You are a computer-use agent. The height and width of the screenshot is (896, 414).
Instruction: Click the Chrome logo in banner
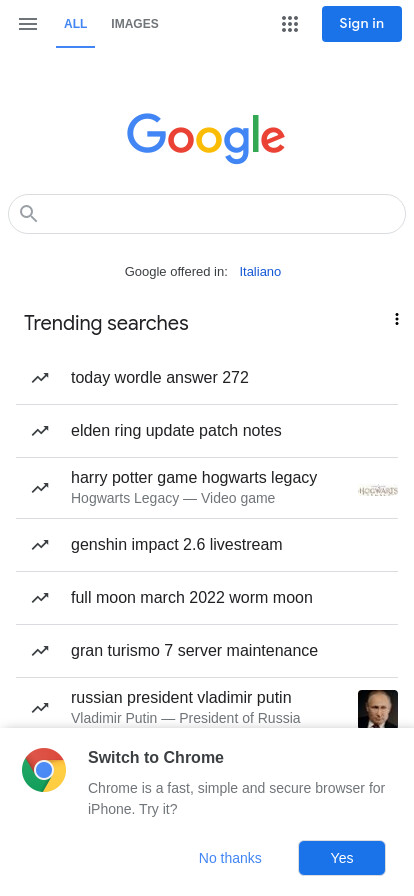click(x=44, y=770)
